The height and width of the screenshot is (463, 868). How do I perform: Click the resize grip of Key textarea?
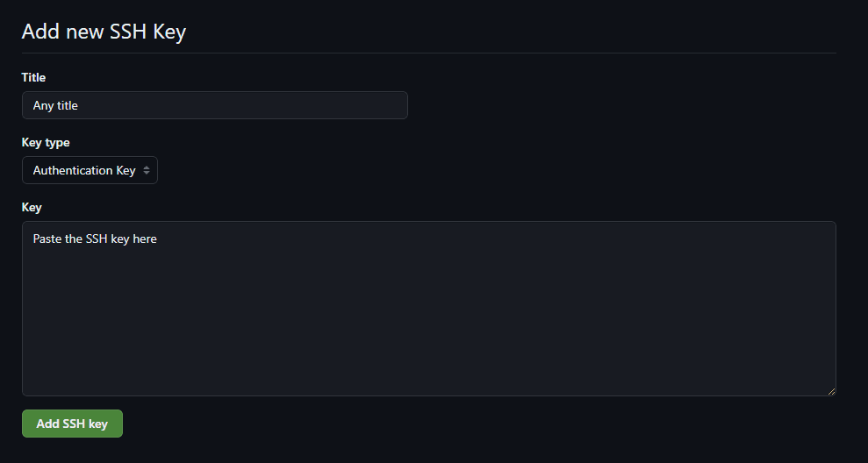point(830,390)
